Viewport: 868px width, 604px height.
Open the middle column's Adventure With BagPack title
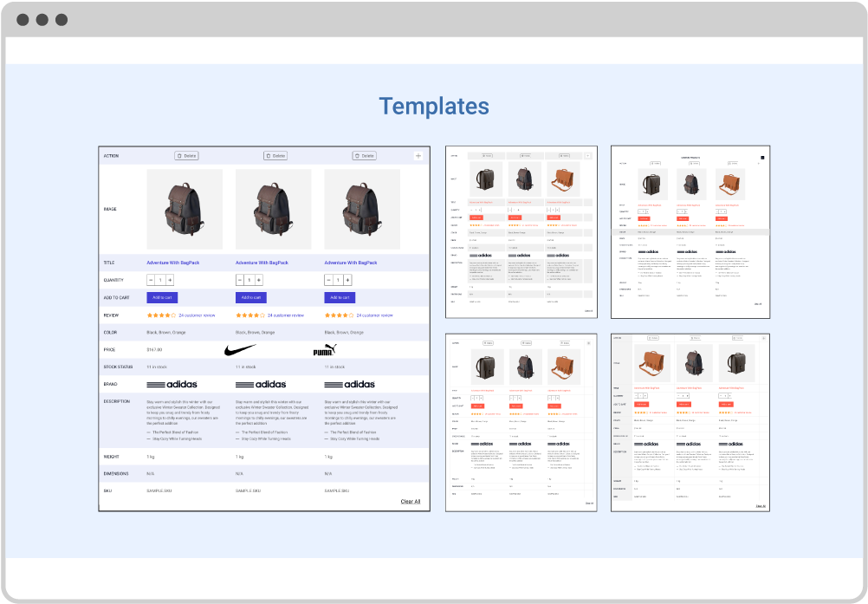click(262, 263)
